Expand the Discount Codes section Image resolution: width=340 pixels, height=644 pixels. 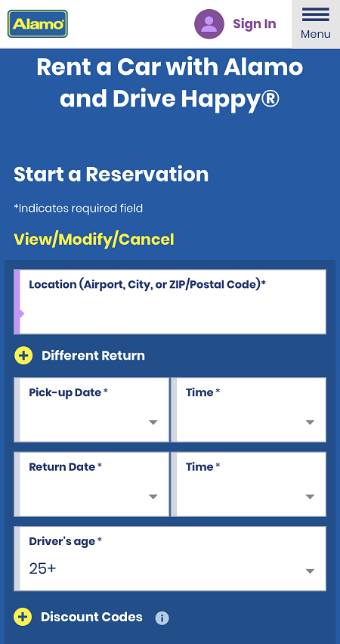pyautogui.click(x=91, y=617)
